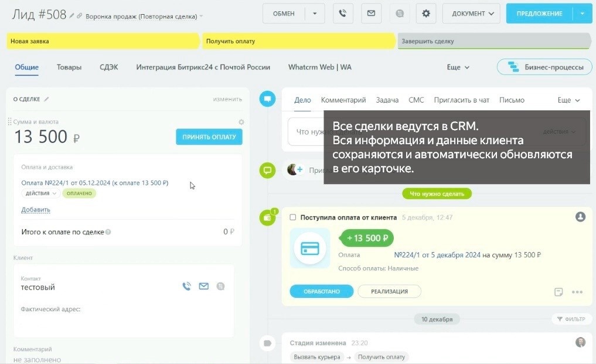Message contact тестовый via chat icon
This screenshot has width=596, height=364.
click(x=220, y=287)
